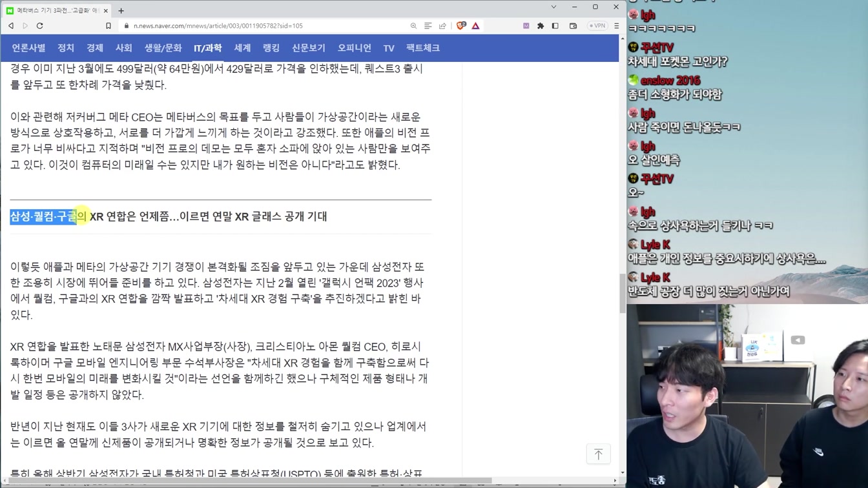Image resolution: width=868 pixels, height=488 pixels.
Task: Open a new browser tab
Action: (121, 10)
